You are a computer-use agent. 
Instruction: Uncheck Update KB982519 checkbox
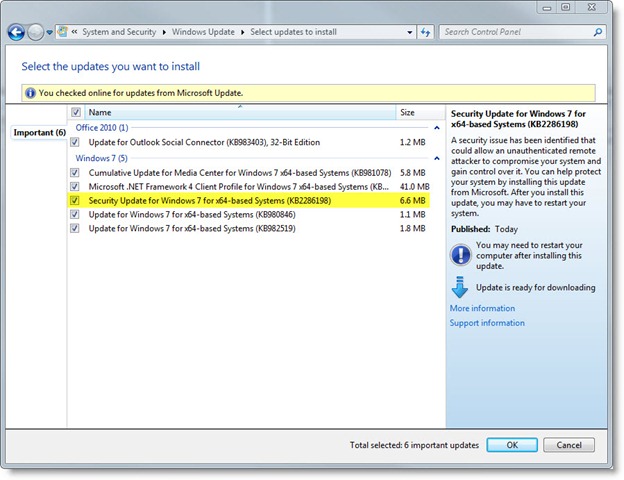click(x=74, y=228)
